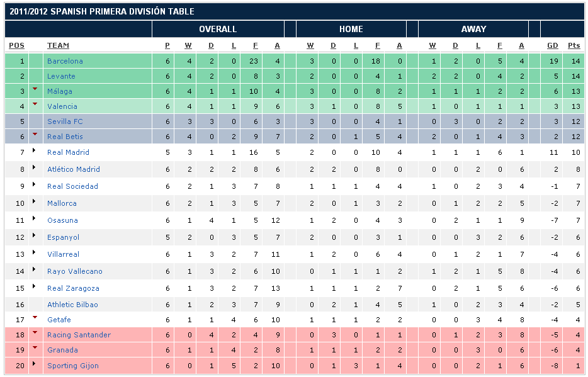
Task: Open the Levante team link
Action: [61, 76]
